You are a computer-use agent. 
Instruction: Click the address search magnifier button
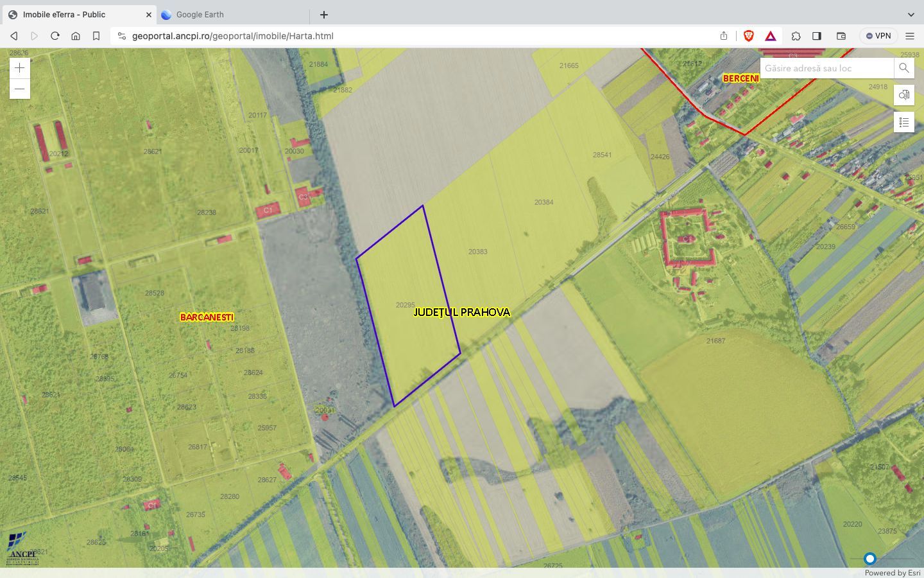click(x=903, y=68)
